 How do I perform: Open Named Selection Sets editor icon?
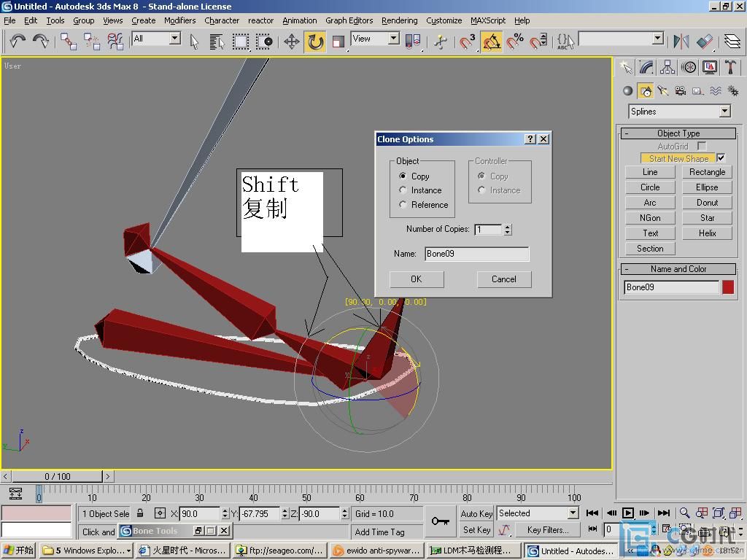(x=565, y=42)
